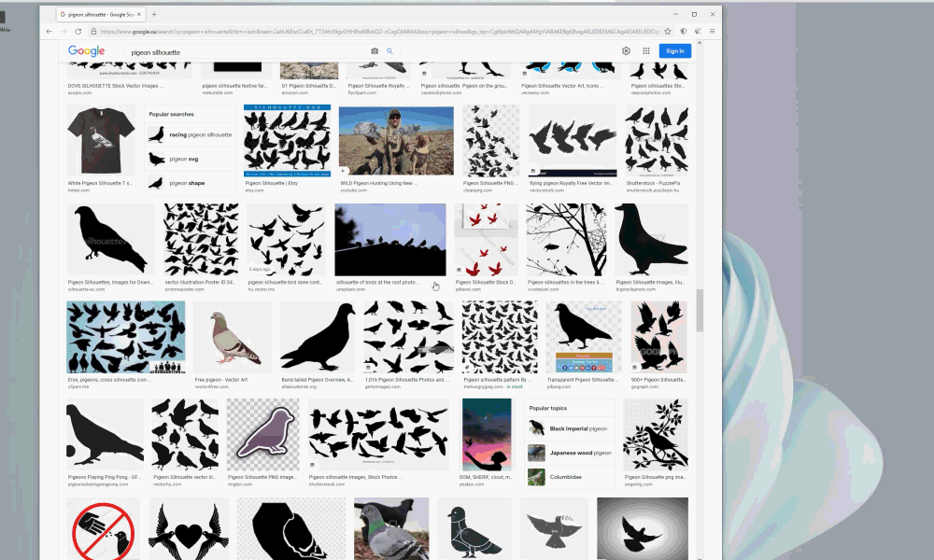The height and width of the screenshot is (560, 934).
Task: Click the Google logo
Action: pos(86,51)
